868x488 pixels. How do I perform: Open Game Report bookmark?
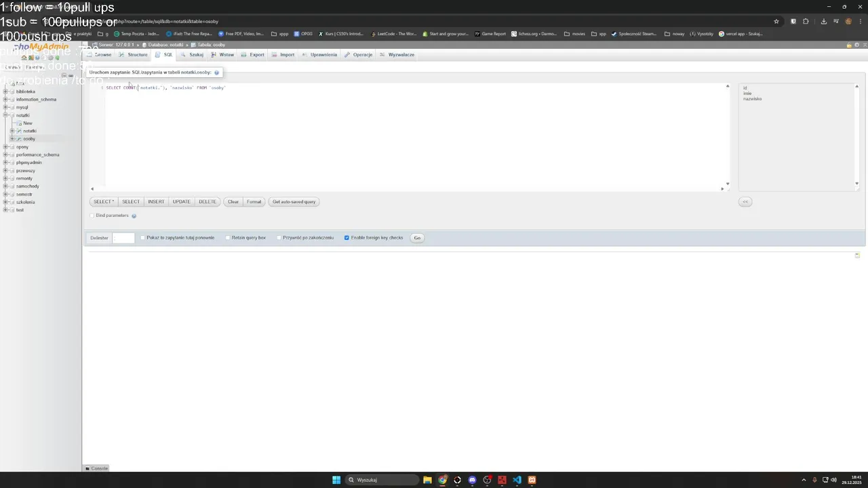click(490, 34)
